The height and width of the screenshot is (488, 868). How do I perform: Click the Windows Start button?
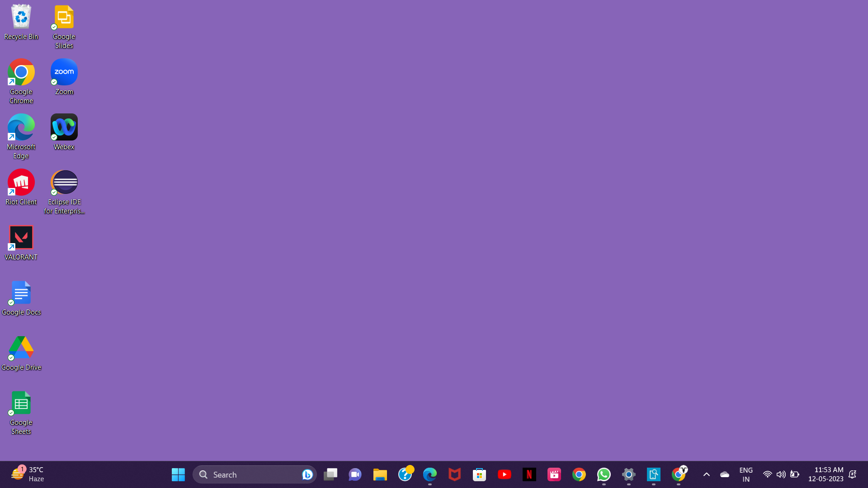pos(178,474)
